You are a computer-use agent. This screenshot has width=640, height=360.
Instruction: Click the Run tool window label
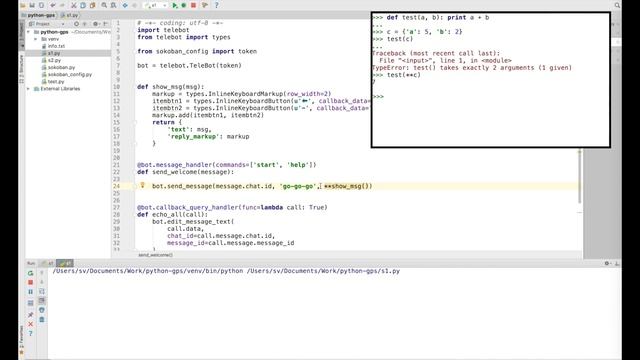(x=31, y=263)
